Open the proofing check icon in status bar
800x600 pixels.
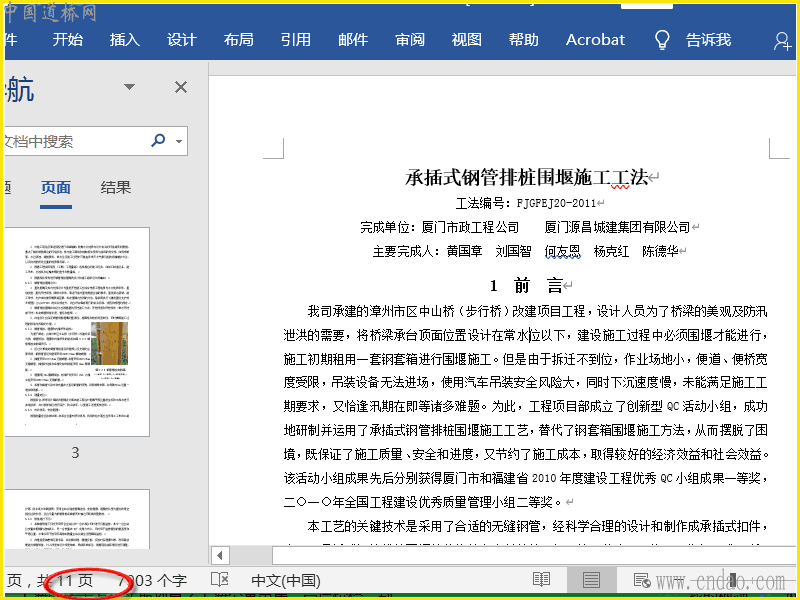pyautogui.click(x=220, y=580)
